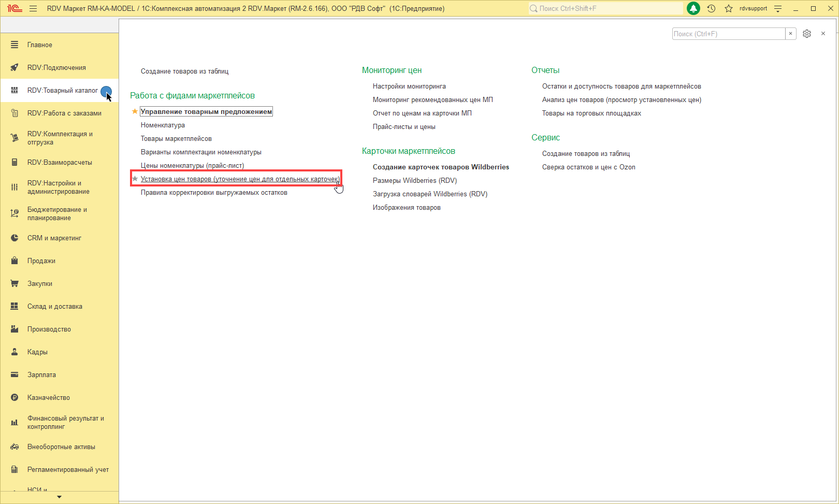Viewport: 839px width, 504px height.
Task: Click chart icon for Финансовый результат и контроллинг
Action: [15, 422]
